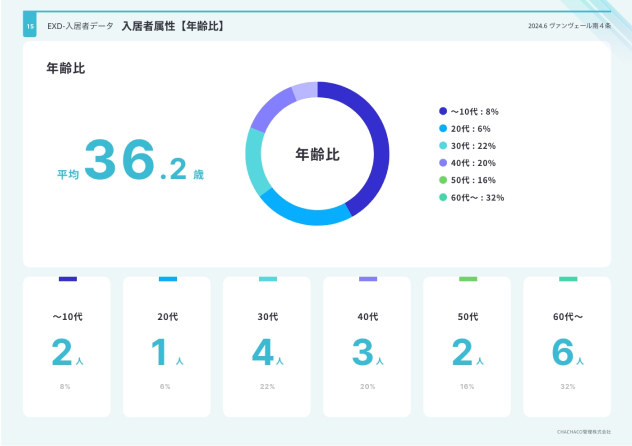Click the 年齢比 label inside the donut
Viewport: 632px width, 446px height.
coord(317,154)
